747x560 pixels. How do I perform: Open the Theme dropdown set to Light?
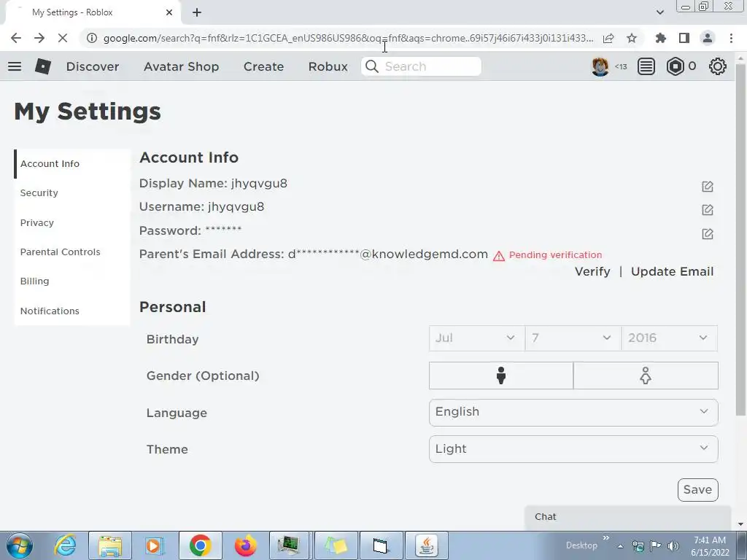point(573,449)
